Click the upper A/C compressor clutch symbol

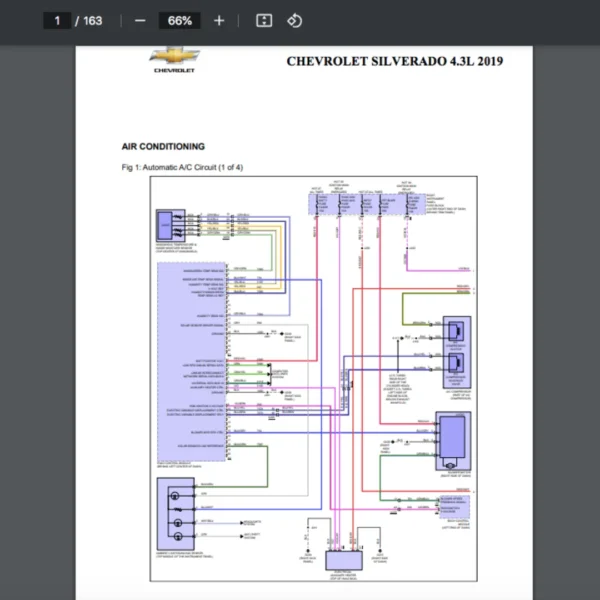click(x=456, y=332)
